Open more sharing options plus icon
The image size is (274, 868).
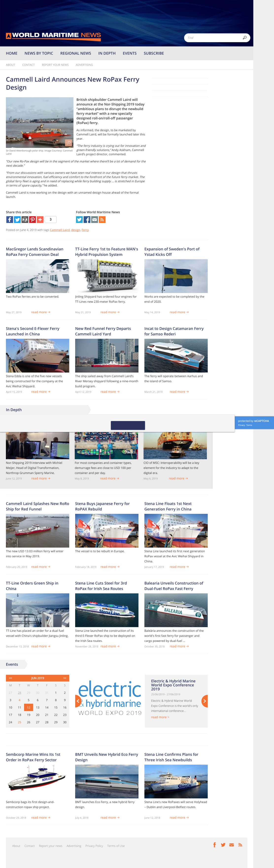tap(40, 220)
